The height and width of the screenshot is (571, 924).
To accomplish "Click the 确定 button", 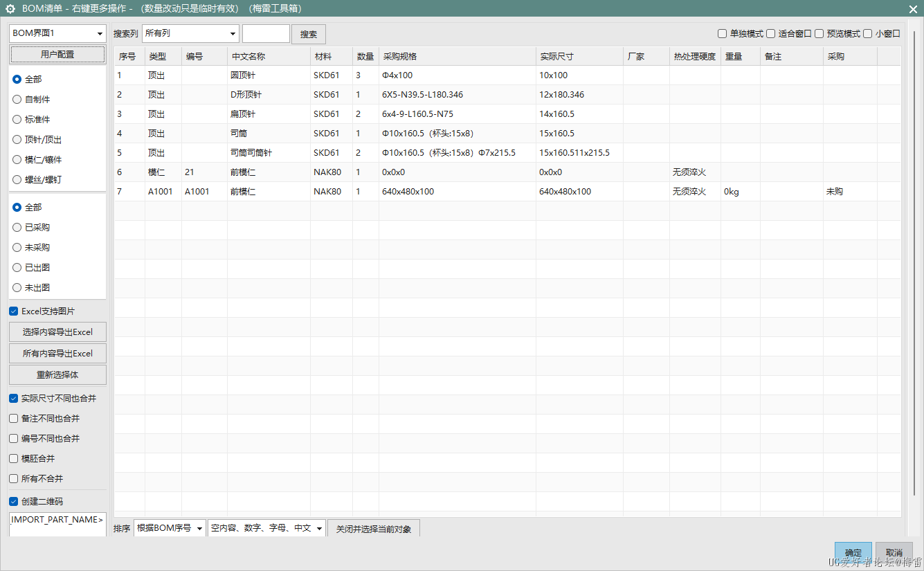I will (x=853, y=552).
